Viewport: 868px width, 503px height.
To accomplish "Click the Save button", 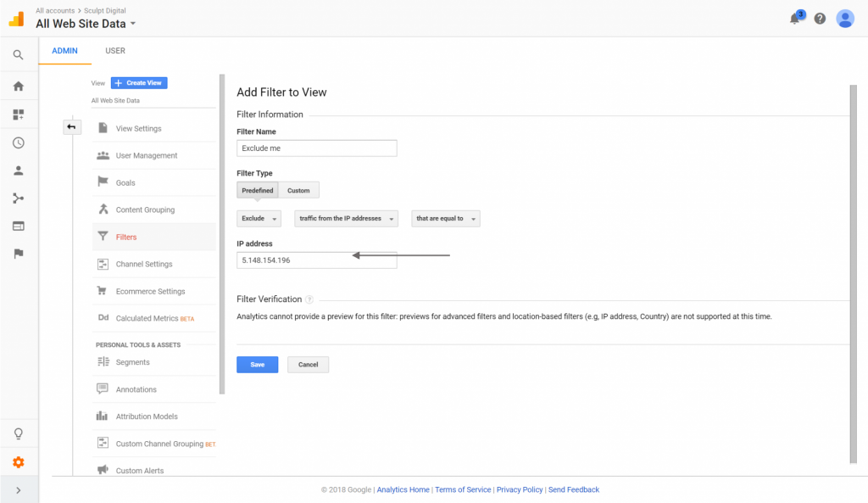I will coord(257,365).
